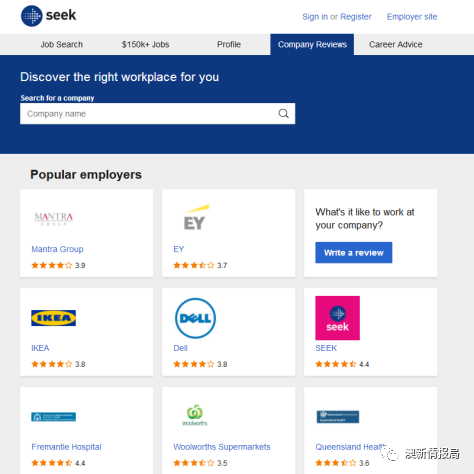
Task: Open the Dell logo
Action: click(195, 318)
